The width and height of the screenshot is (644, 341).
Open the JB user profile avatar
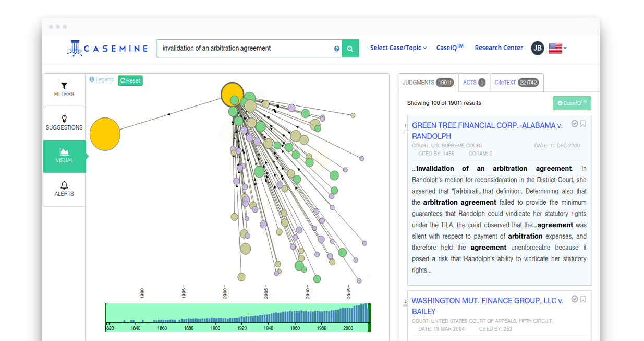pos(538,48)
